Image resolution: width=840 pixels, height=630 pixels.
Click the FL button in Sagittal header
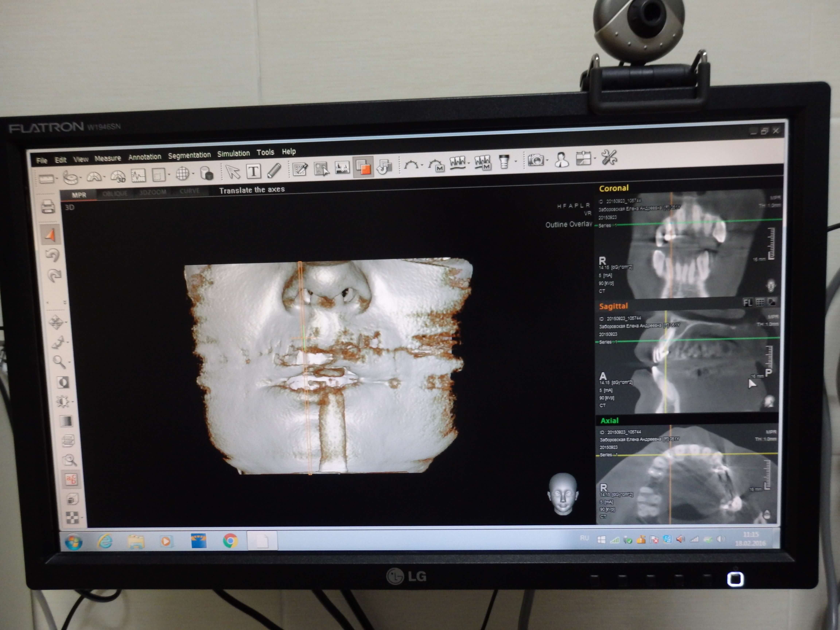pyautogui.click(x=747, y=303)
